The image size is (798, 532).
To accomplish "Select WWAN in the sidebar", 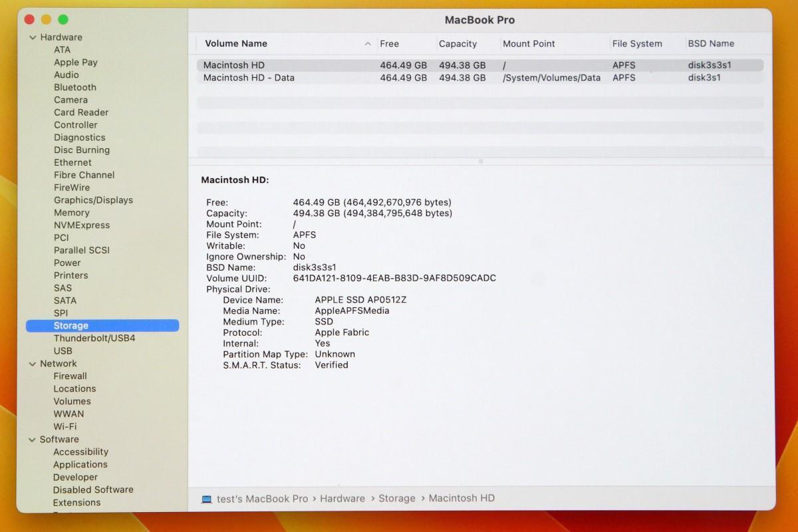I will pyautogui.click(x=69, y=414).
